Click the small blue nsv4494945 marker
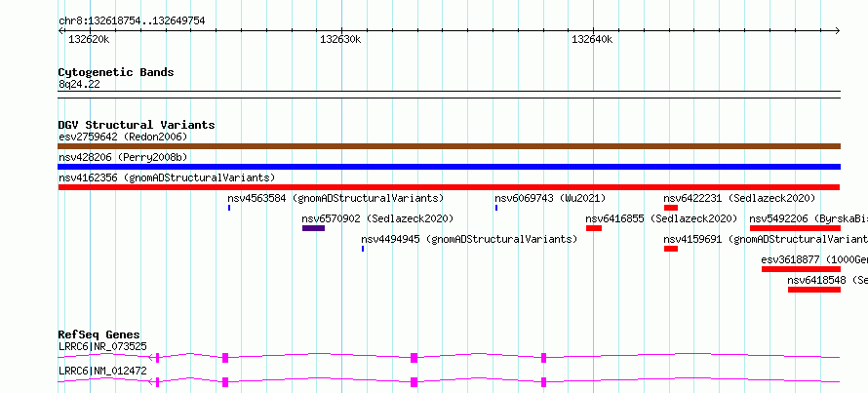Viewport: 868px width, 393px height. click(363, 249)
